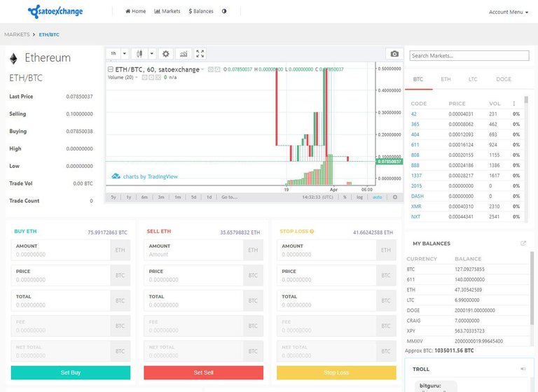Open format box icon beside ETH/BTC title
Image resolution: width=538 pixels, height=392 pixels.
point(218,69)
